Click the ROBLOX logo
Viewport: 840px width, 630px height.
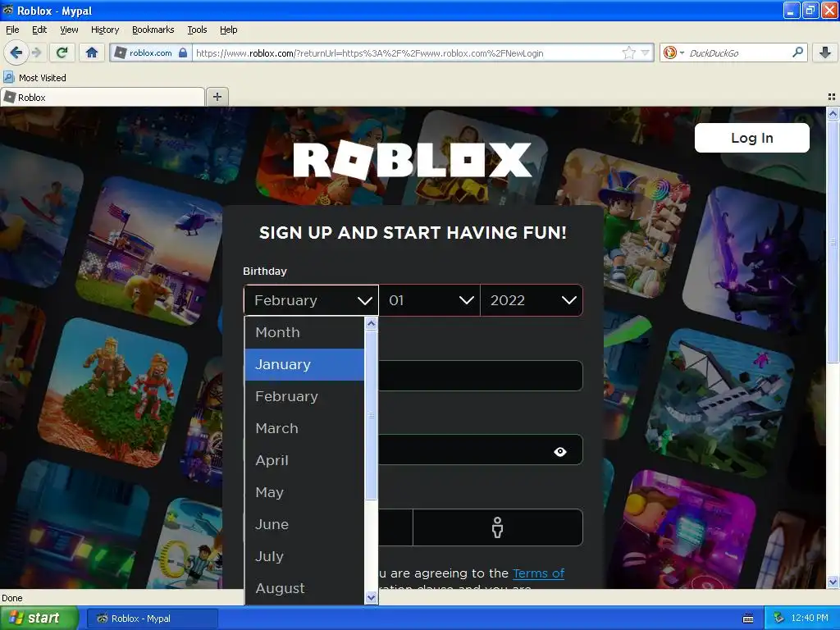pyautogui.click(x=412, y=160)
